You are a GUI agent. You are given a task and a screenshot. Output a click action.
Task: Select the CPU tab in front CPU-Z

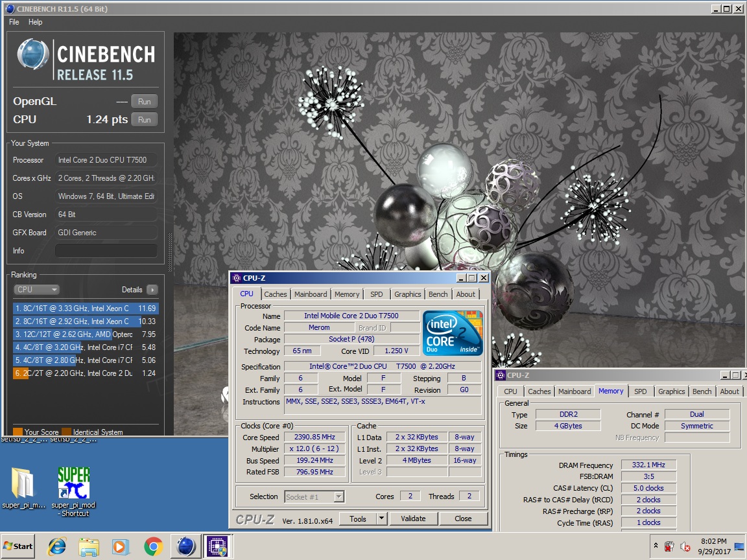tap(247, 294)
